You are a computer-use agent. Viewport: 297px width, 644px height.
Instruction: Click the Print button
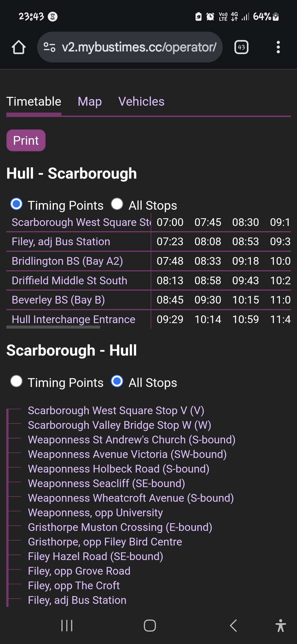[26, 140]
